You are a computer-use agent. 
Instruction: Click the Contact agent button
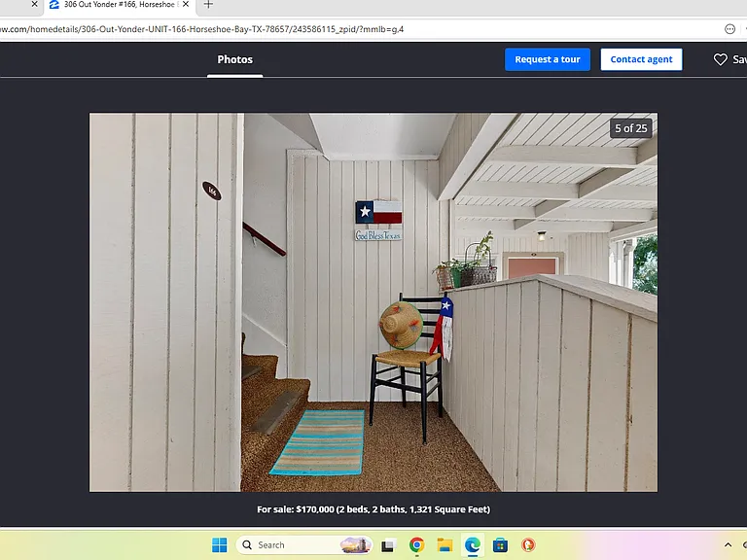click(641, 59)
